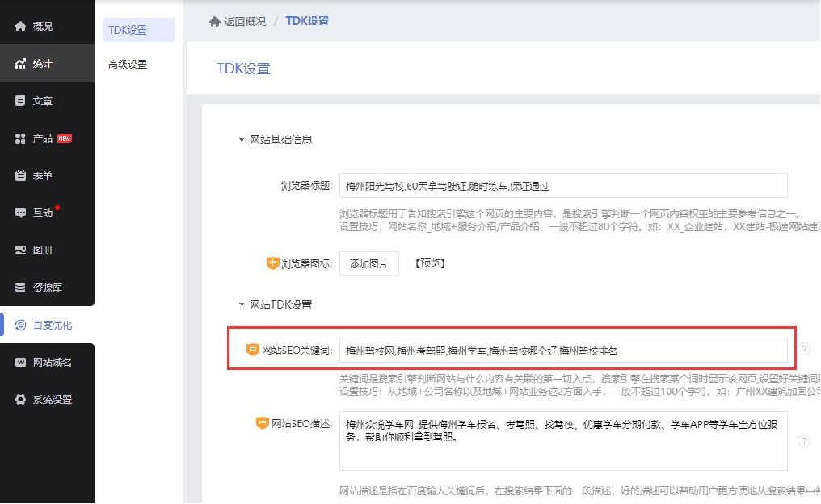Click into the 网站SEO描述 text area
The width and height of the screenshot is (821, 504).
coord(563,441)
